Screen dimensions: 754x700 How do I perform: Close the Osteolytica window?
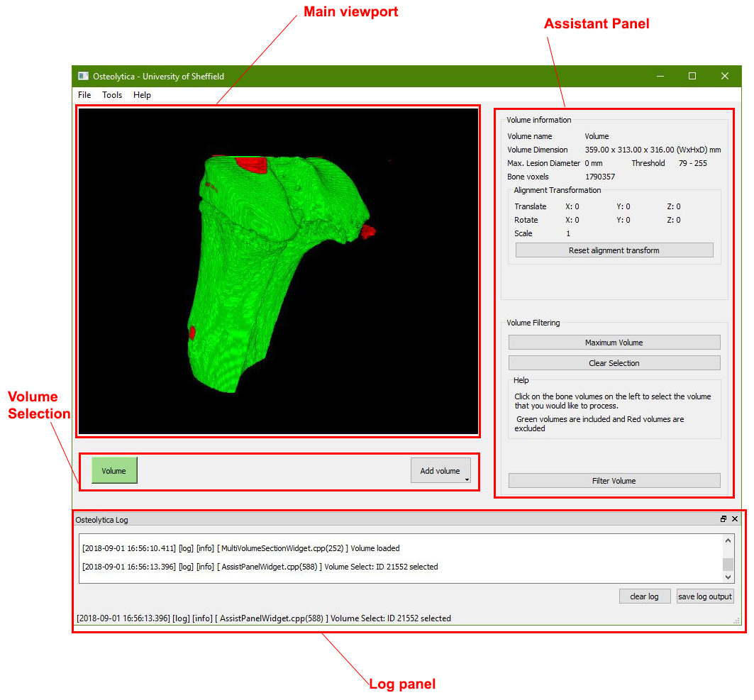coord(725,76)
